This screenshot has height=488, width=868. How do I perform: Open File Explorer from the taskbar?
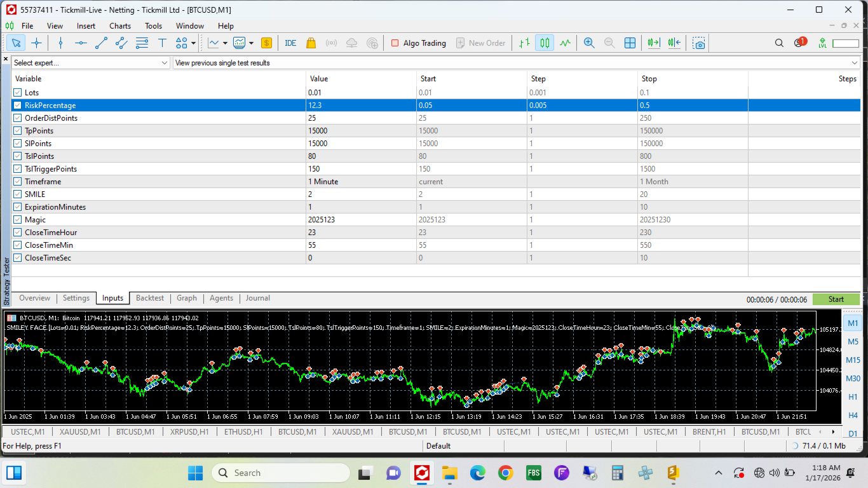(x=449, y=473)
